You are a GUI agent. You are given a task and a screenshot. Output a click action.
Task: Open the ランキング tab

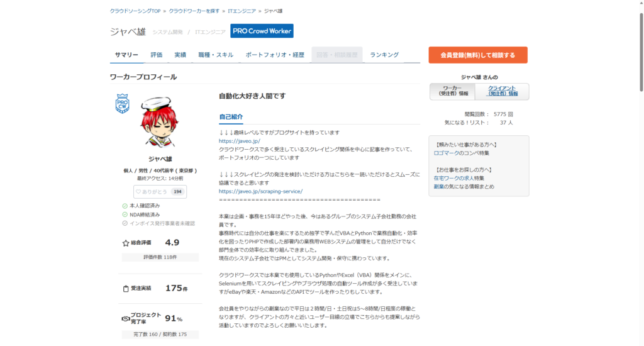[x=384, y=55]
